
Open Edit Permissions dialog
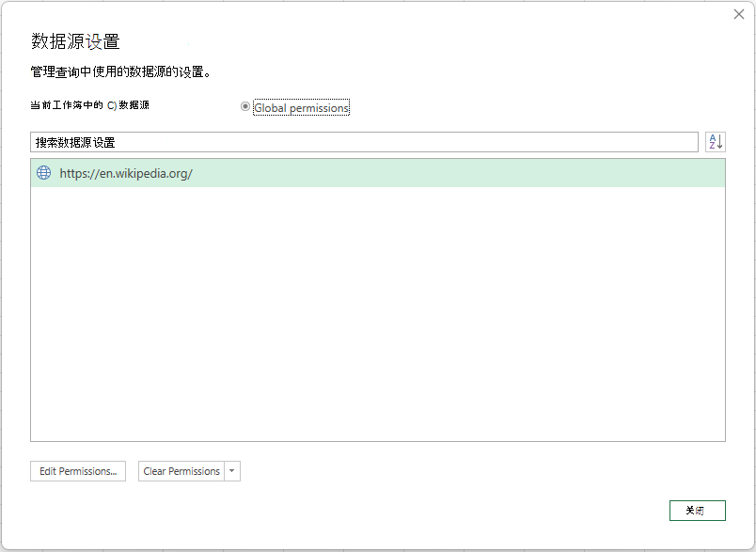click(x=78, y=471)
